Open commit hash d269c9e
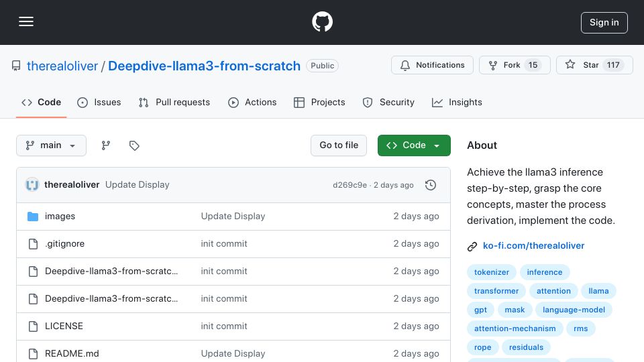The image size is (644, 362). point(350,185)
